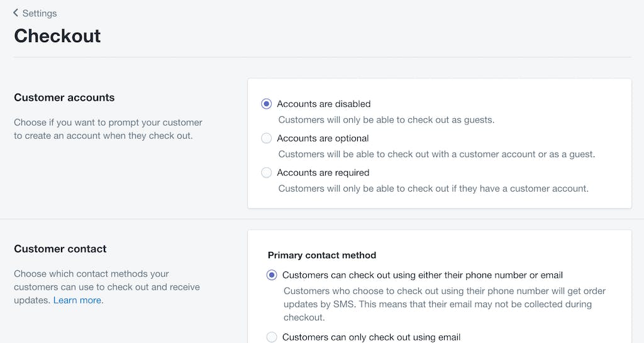This screenshot has height=343, width=644.
Task: Click the have a customer account description
Action: point(433,188)
